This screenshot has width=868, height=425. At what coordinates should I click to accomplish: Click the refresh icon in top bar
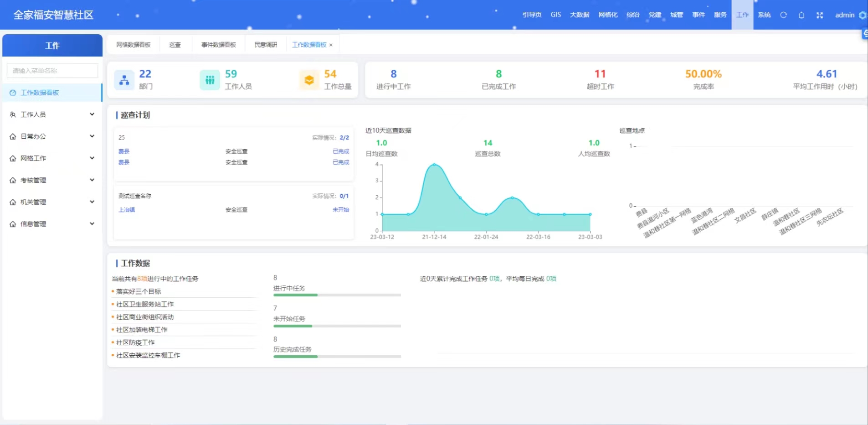click(x=783, y=15)
